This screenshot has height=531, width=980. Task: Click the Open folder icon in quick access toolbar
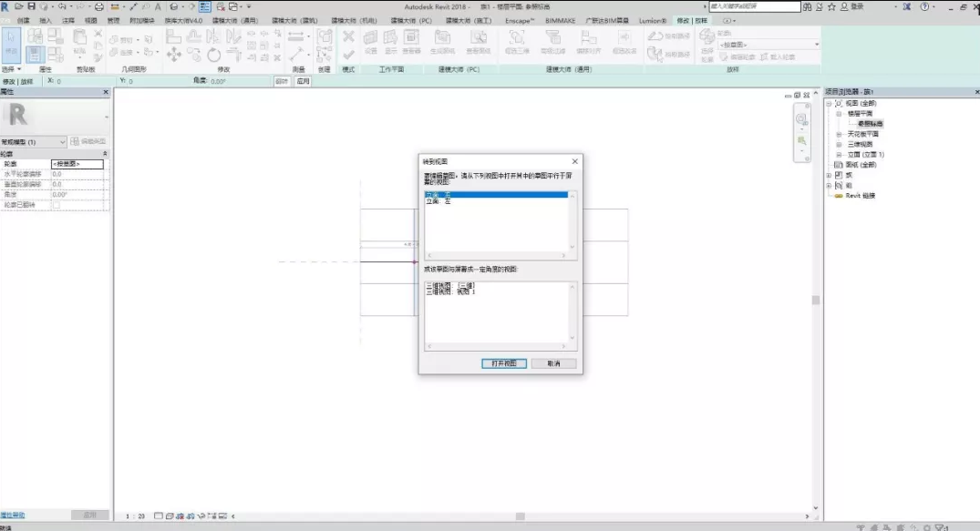(x=18, y=6)
